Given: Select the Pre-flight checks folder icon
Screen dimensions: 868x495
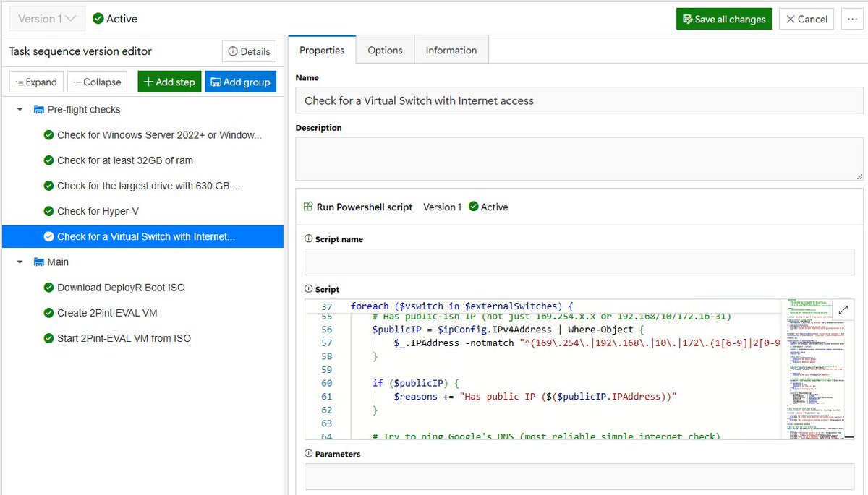Looking at the screenshot, I should (x=39, y=110).
